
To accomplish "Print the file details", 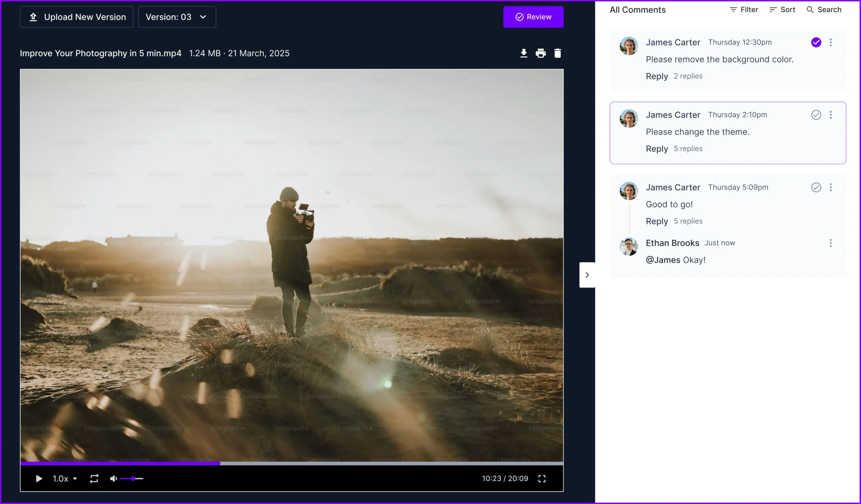I will pos(540,53).
